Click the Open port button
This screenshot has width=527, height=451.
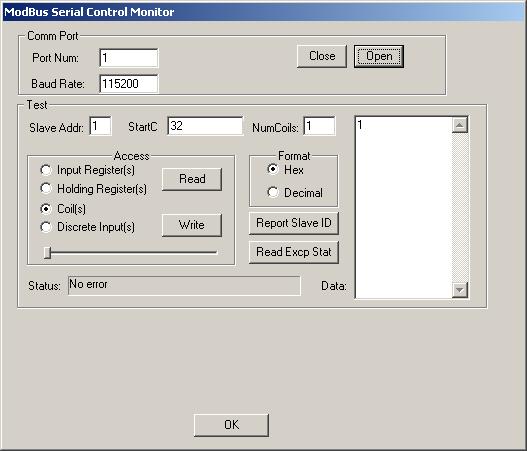(378, 56)
